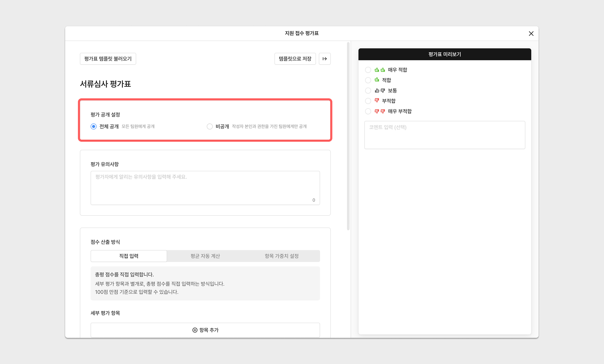Screen dimensions: 604x364
Task: Click the double green thumbs-up 매우 적합 icon
Action: (x=380, y=70)
